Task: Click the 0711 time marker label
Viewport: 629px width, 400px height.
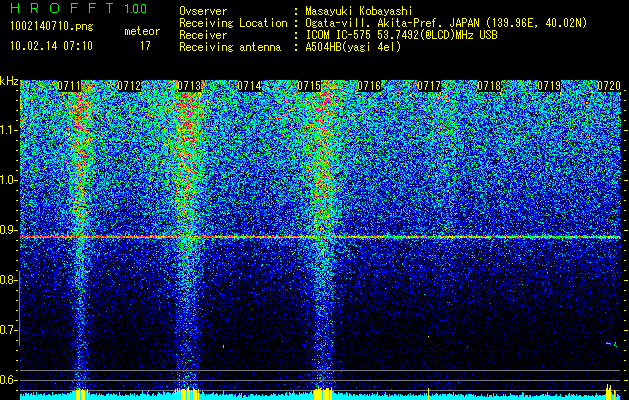Action: click(x=70, y=86)
